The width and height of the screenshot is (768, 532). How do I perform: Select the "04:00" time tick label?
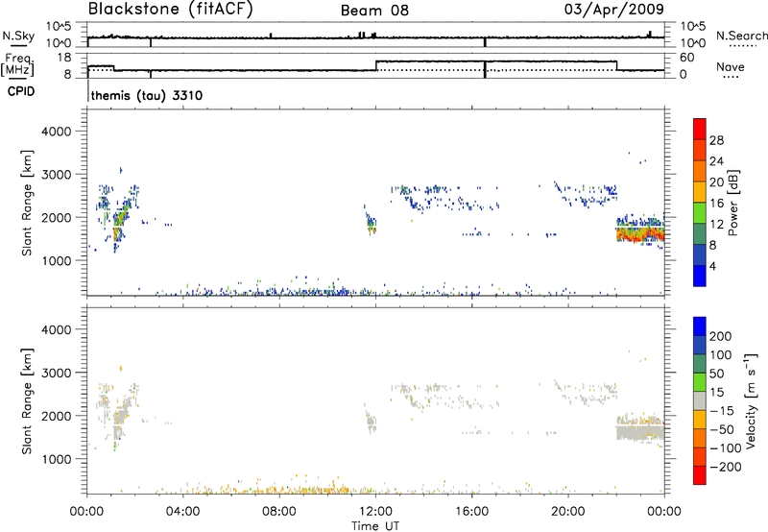coord(182,512)
